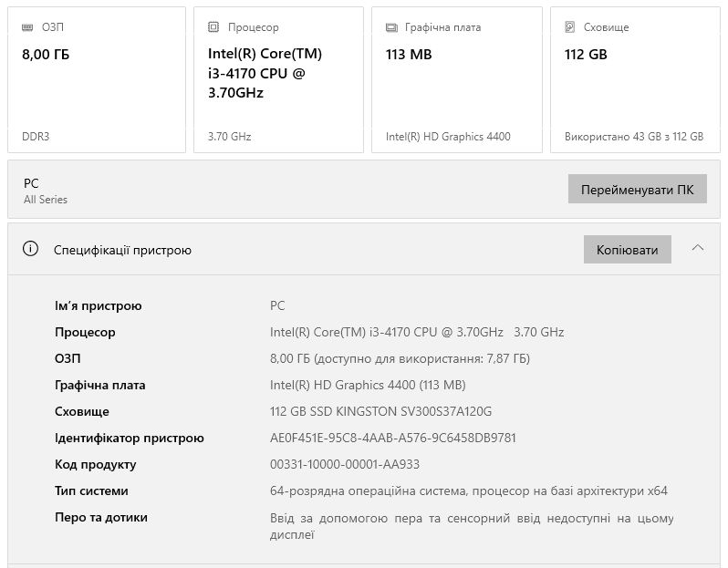Screen dimensions: 728x568
Task: Click the Копіювати button
Action: tap(628, 249)
